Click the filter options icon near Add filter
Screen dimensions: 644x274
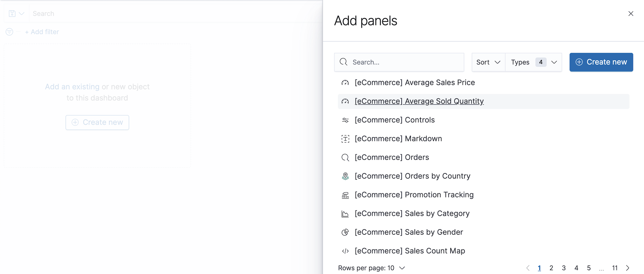pyautogui.click(x=9, y=32)
